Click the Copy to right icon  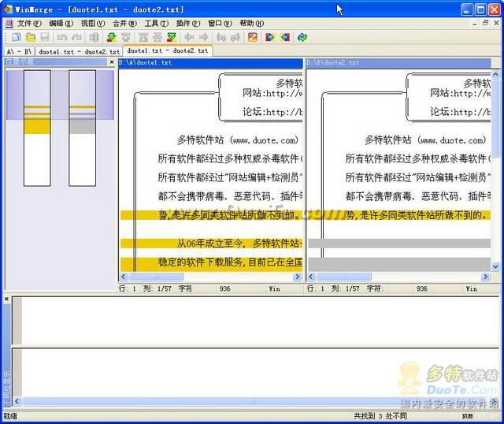[189, 37]
